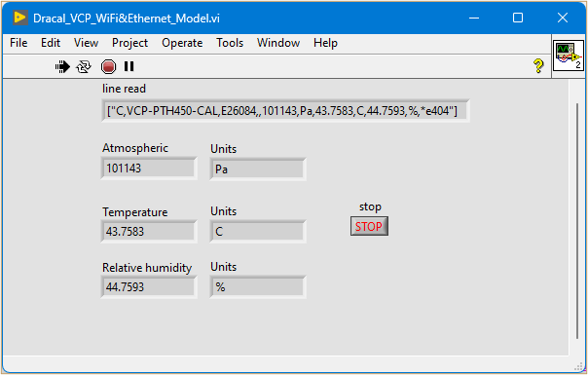Open the Window menu
Screen dimensions: 588x375
[278, 43]
